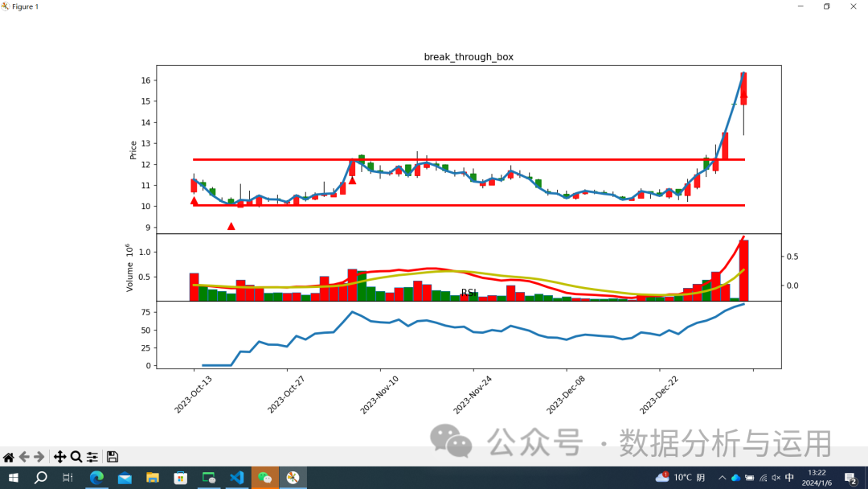
Task: Open Microsoft Store from the taskbar
Action: [x=181, y=478]
